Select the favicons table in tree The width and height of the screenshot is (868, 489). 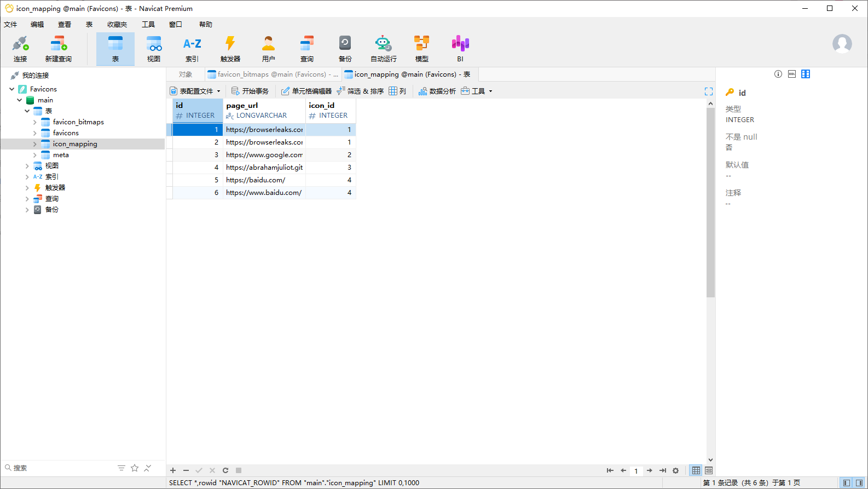(66, 133)
